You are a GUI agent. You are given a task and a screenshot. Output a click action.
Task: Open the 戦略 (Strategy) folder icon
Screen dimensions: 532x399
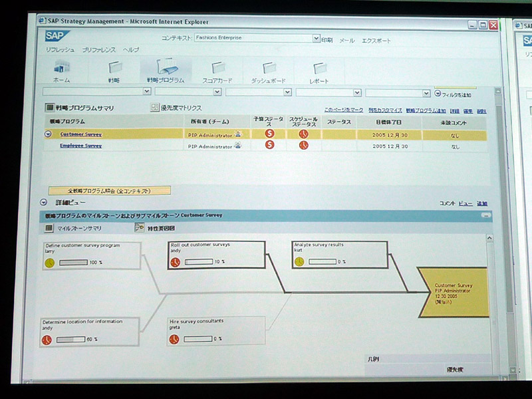point(114,67)
